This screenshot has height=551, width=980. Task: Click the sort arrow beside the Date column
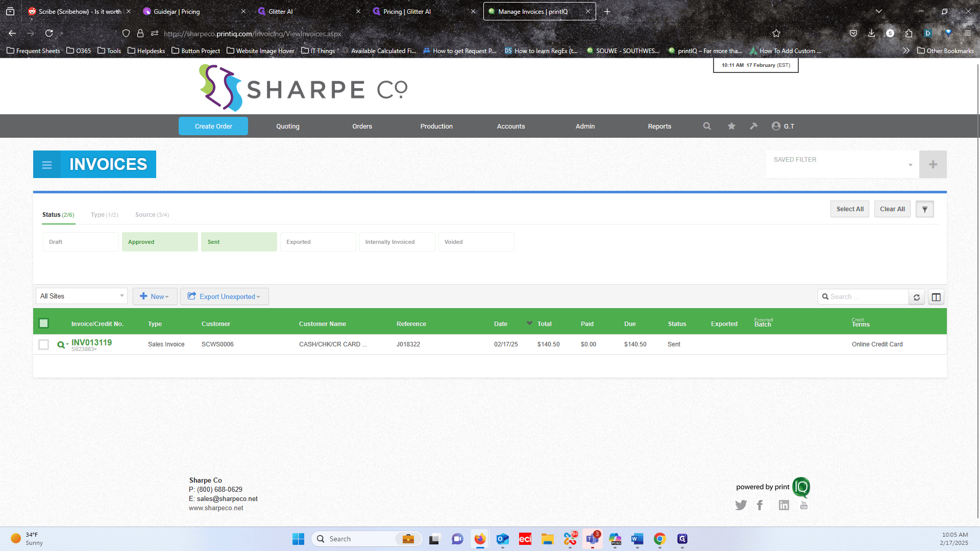coord(529,323)
